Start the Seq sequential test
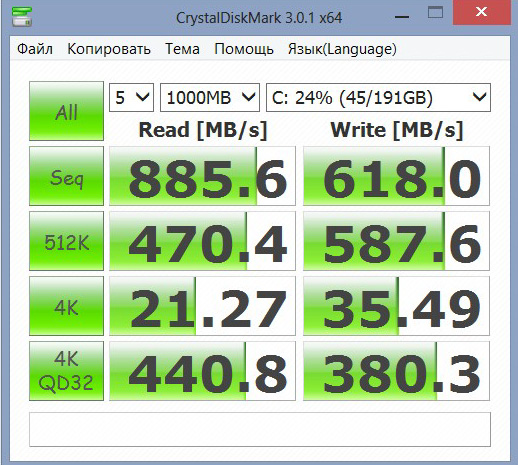The width and height of the screenshot is (518, 465). [x=66, y=176]
